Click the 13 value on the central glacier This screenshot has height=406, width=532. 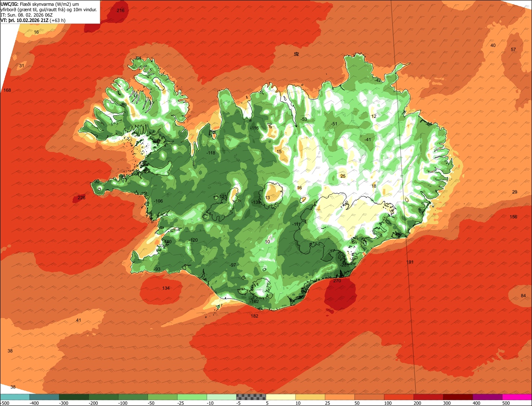(268, 198)
